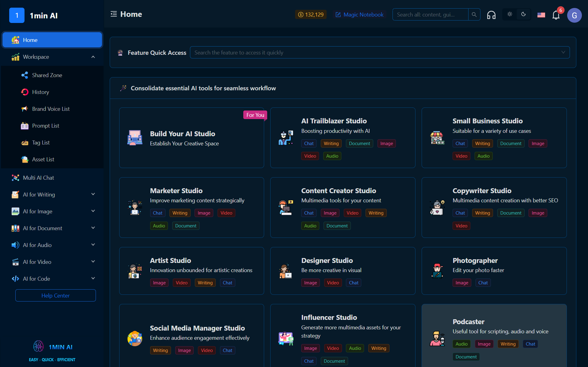Click Image tag in Artist Studio
588x367 pixels.
pyautogui.click(x=159, y=283)
